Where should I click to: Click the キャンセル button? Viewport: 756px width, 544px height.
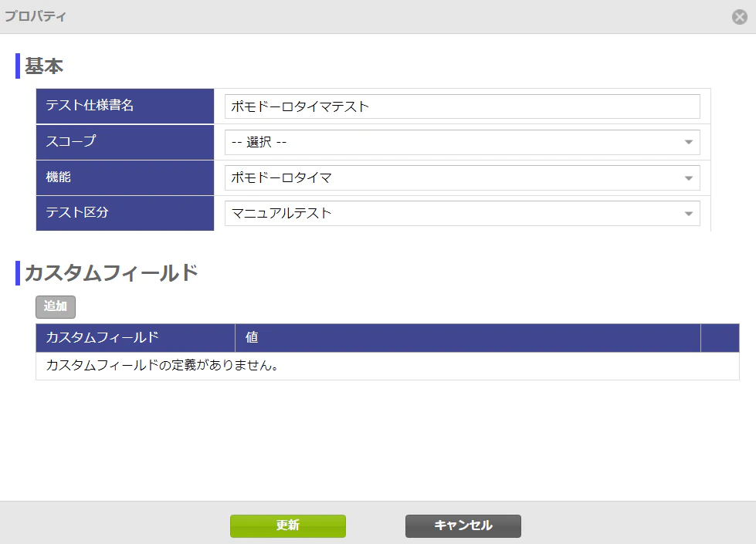pyautogui.click(x=463, y=525)
